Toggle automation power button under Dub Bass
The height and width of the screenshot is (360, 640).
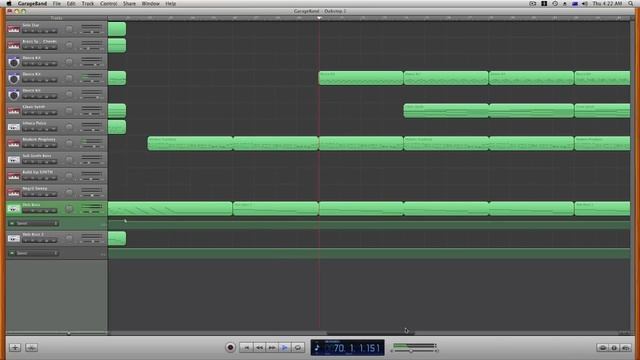click(12, 223)
